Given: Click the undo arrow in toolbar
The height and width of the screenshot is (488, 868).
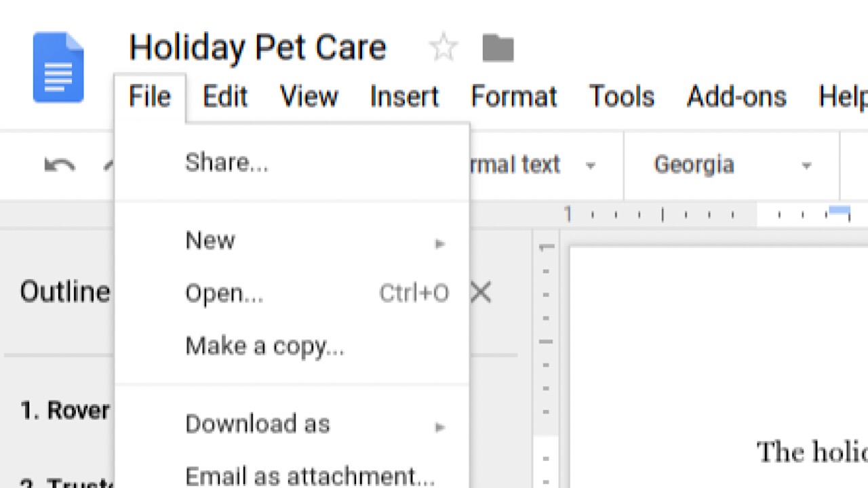Looking at the screenshot, I should (x=60, y=165).
